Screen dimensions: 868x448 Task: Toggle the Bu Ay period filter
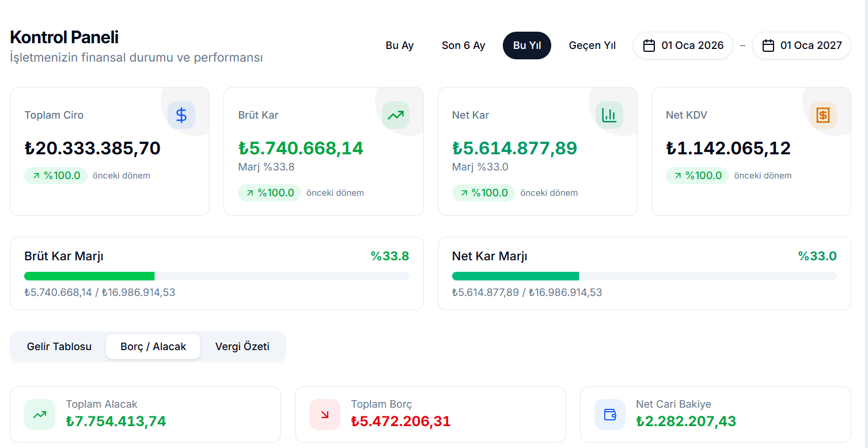(x=400, y=45)
